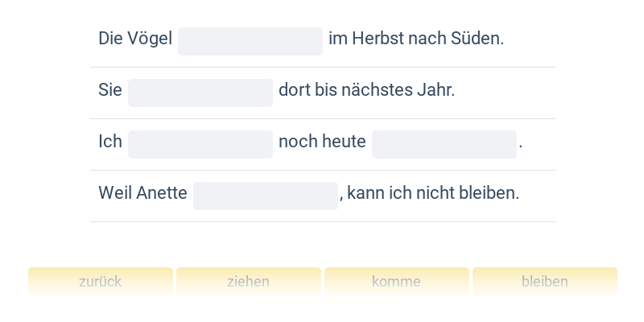Select the blank before 'dort bis nächstes Jahr'
644x322 pixels.
[200, 93]
